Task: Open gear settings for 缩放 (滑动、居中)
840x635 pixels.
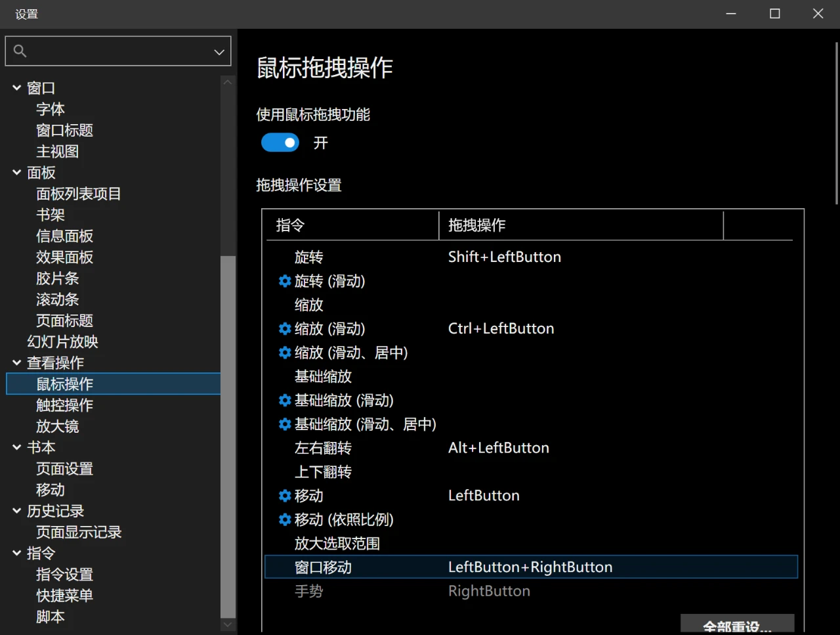Action: pyautogui.click(x=285, y=353)
